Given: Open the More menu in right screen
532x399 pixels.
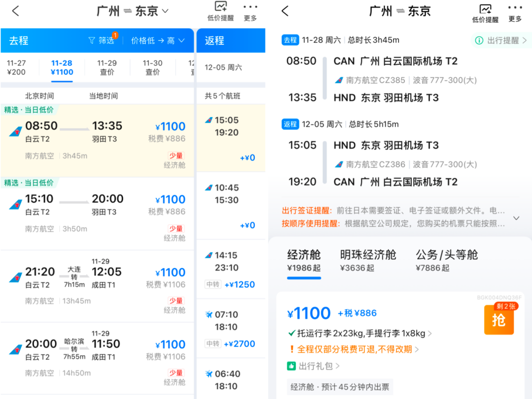Looking at the screenshot, I should point(515,14).
